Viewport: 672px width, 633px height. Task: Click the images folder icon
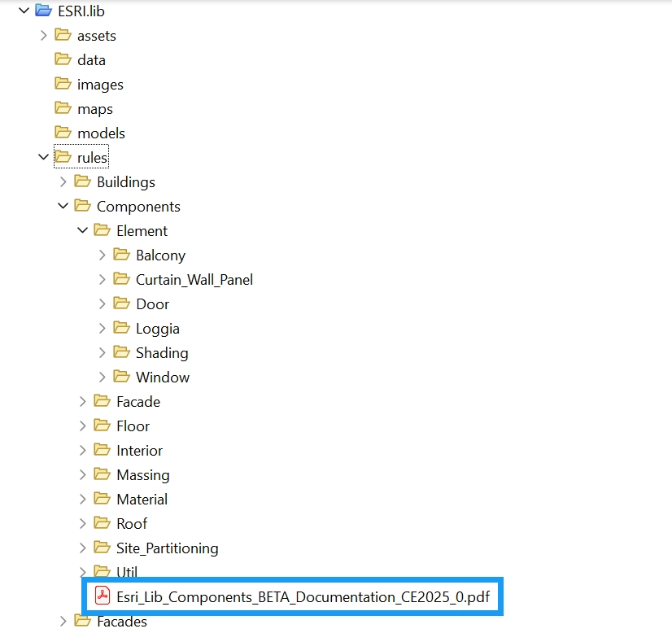(x=63, y=84)
